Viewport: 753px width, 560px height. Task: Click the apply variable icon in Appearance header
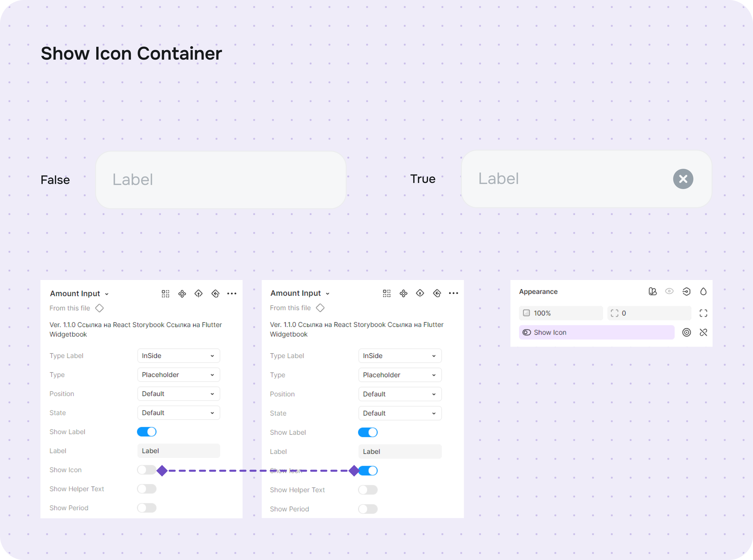point(686,292)
